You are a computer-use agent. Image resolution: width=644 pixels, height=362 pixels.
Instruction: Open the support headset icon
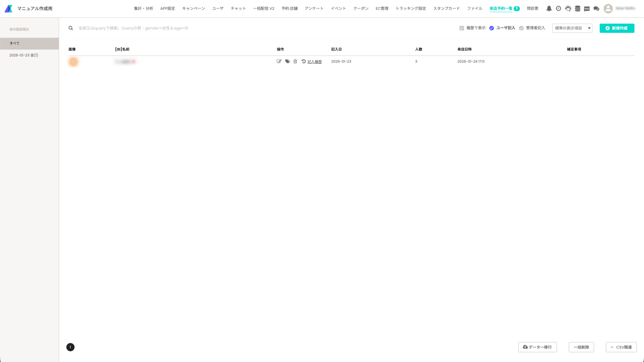568,9
